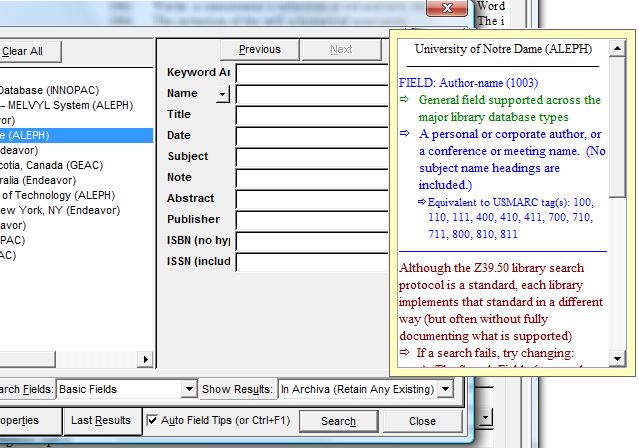Click the field tip panel's scroll down arrow
The height and width of the screenshot is (448, 639).
(x=618, y=359)
